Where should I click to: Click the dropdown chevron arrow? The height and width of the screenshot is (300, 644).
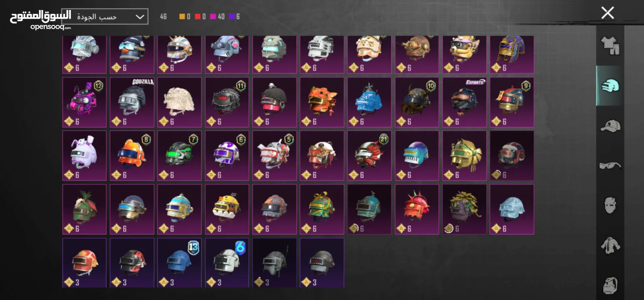pyautogui.click(x=140, y=17)
